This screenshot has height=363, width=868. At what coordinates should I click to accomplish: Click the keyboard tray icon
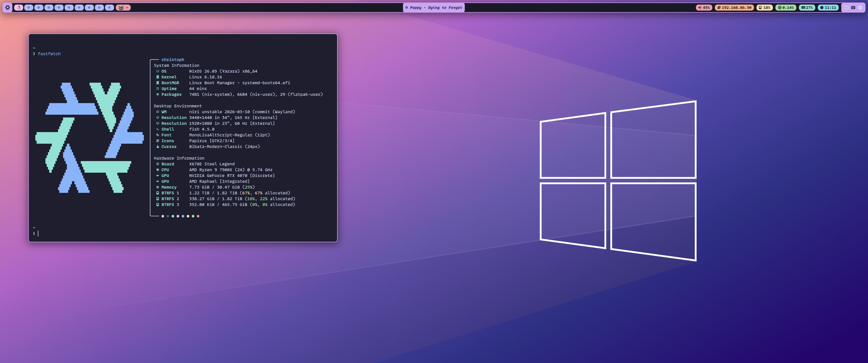point(853,7)
